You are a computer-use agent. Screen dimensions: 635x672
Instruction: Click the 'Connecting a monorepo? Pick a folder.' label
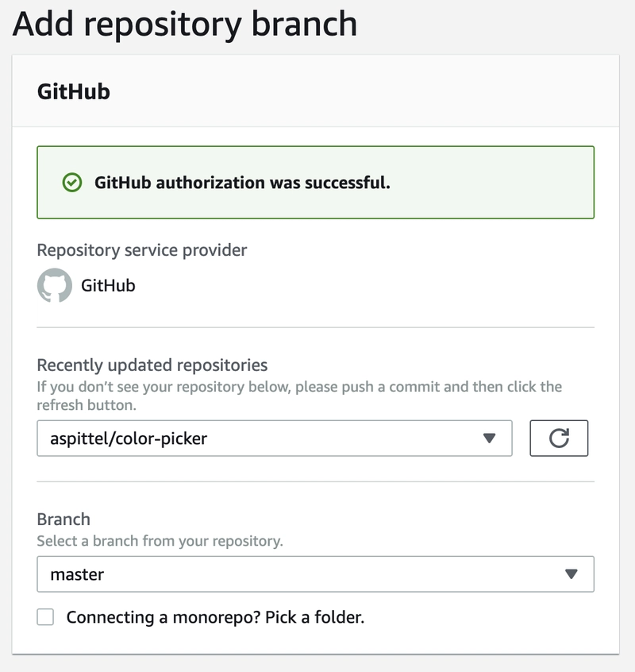(x=215, y=617)
